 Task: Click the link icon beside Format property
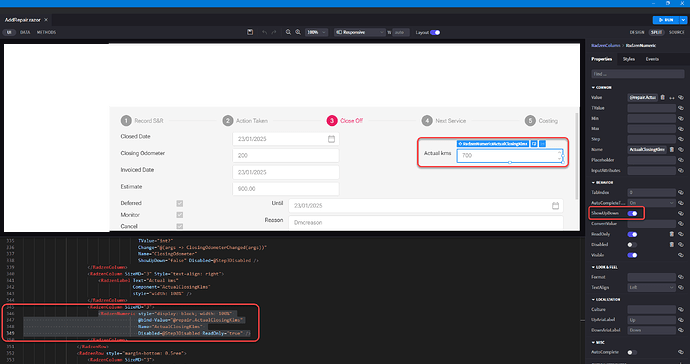(x=681, y=277)
